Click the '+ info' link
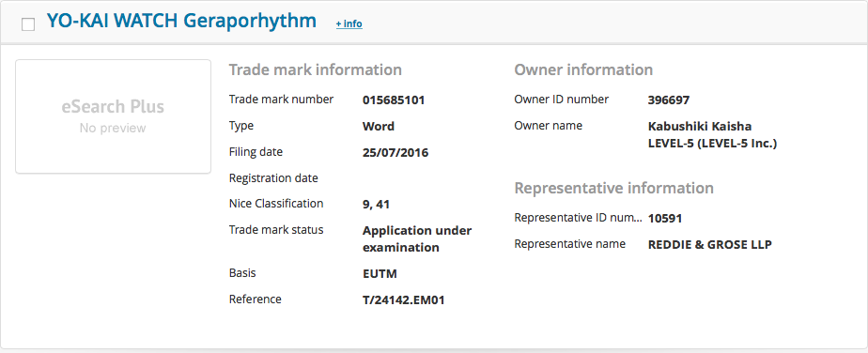 coord(349,23)
